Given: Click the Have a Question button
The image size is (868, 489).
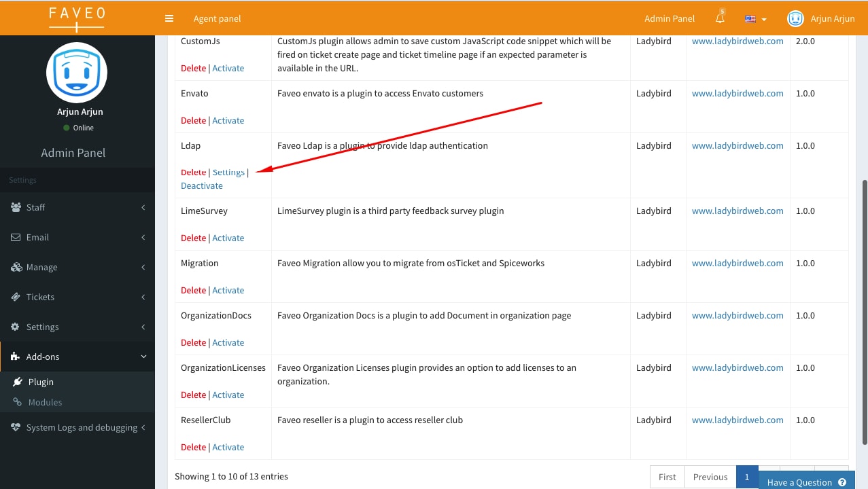Looking at the screenshot, I should coord(806,482).
